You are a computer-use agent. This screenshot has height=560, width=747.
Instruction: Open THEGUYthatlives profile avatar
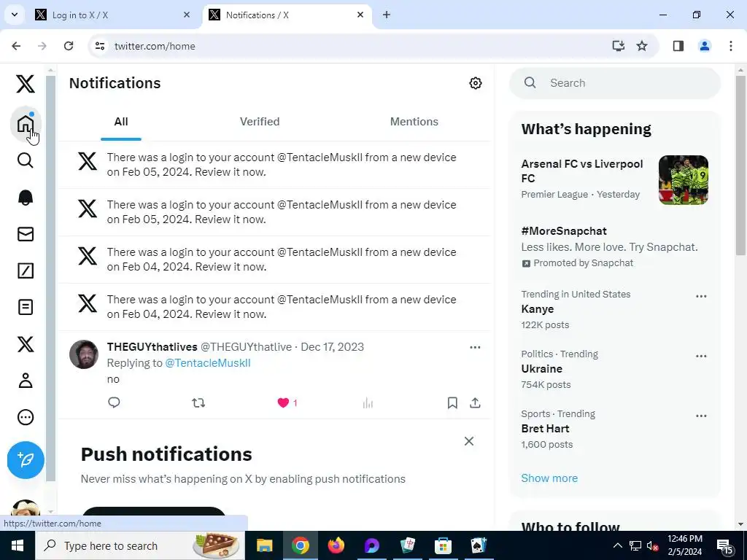[84, 354]
